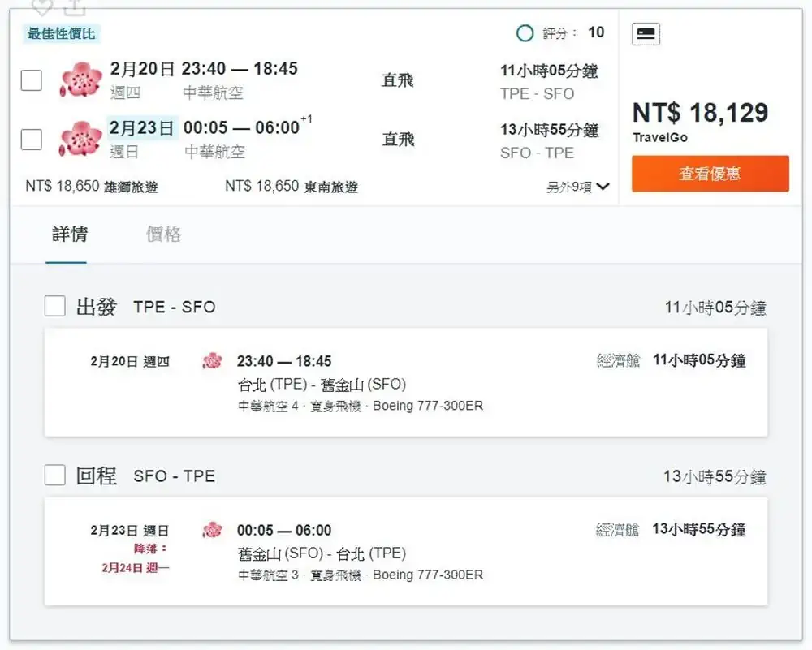This screenshot has height=650, width=812.
Task: Click 直飛 label for the outbound flight
Action: coord(398,80)
